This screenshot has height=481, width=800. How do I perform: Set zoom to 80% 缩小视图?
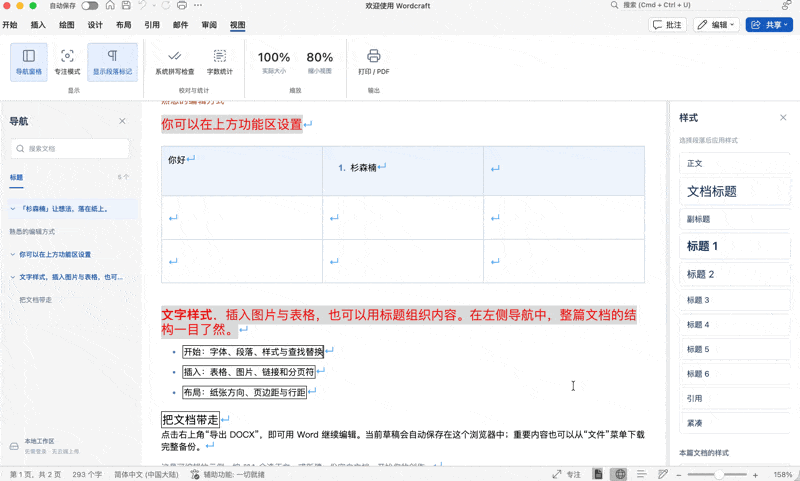(x=319, y=62)
